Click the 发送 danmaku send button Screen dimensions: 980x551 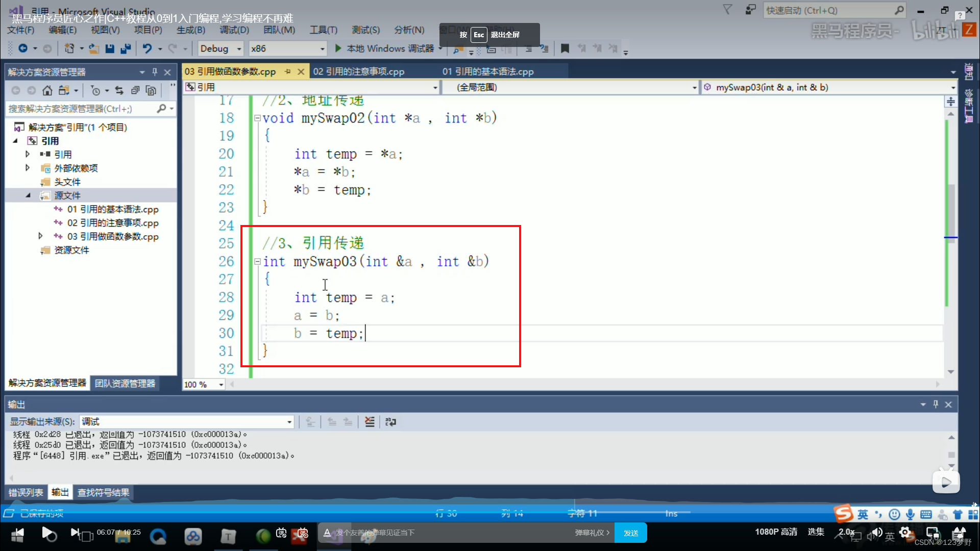631,533
